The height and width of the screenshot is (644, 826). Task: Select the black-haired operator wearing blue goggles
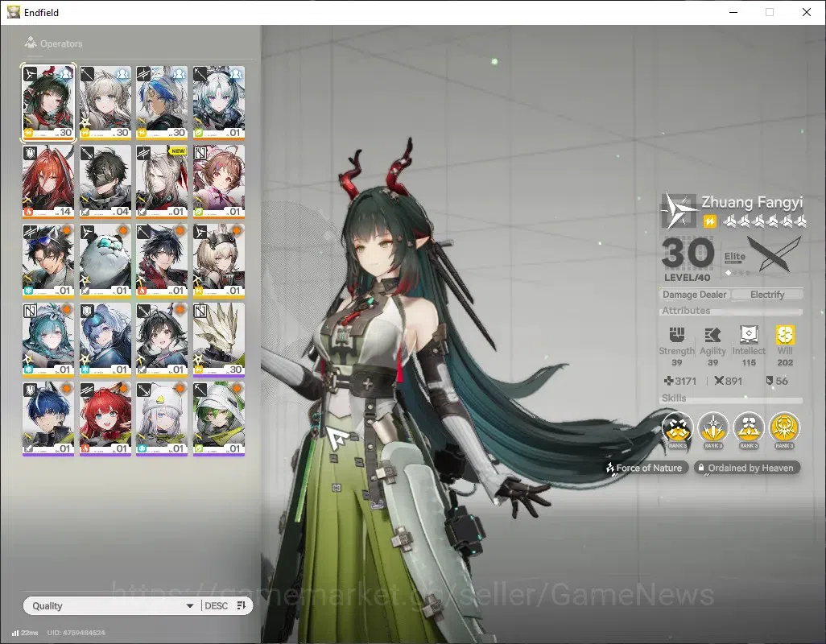coord(48,261)
